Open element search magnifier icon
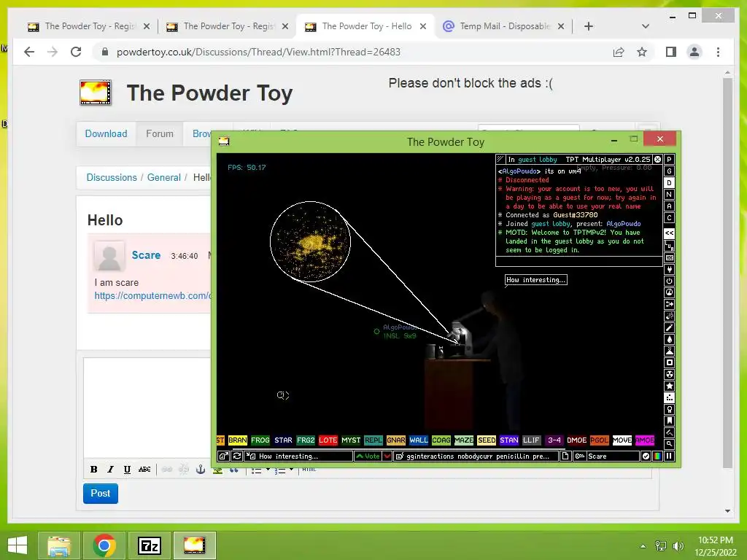Screen dimensions: 747x560 click(669, 444)
